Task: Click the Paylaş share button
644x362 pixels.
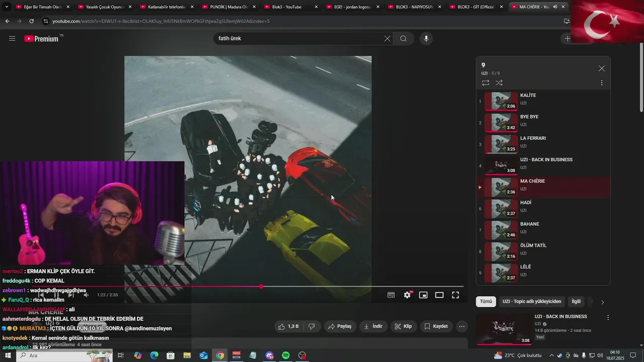Action: pyautogui.click(x=340, y=326)
